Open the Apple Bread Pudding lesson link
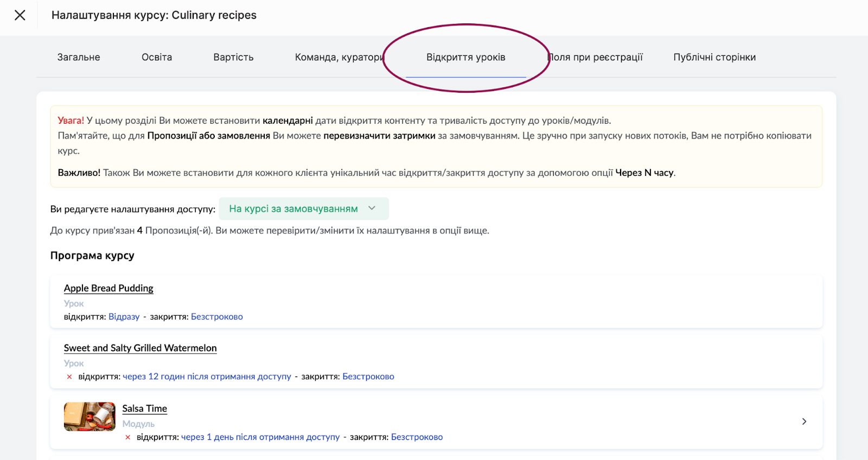Screen dimensions: 868x460 [x=108, y=288]
